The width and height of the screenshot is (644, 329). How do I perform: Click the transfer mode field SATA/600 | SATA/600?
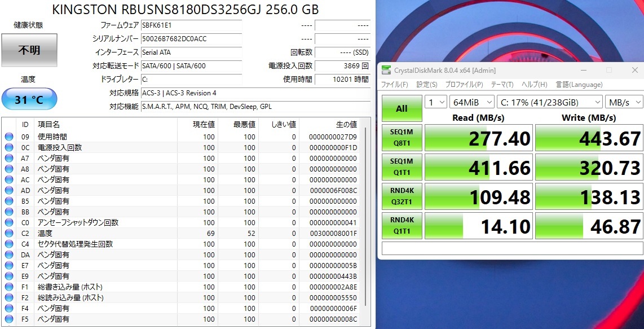coord(191,66)
